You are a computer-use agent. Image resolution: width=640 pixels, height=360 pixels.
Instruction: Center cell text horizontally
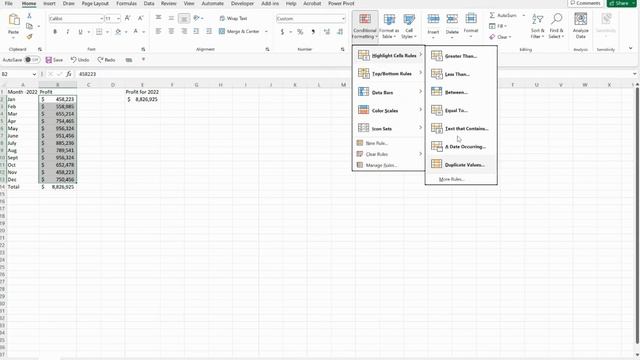pos(171,31)
